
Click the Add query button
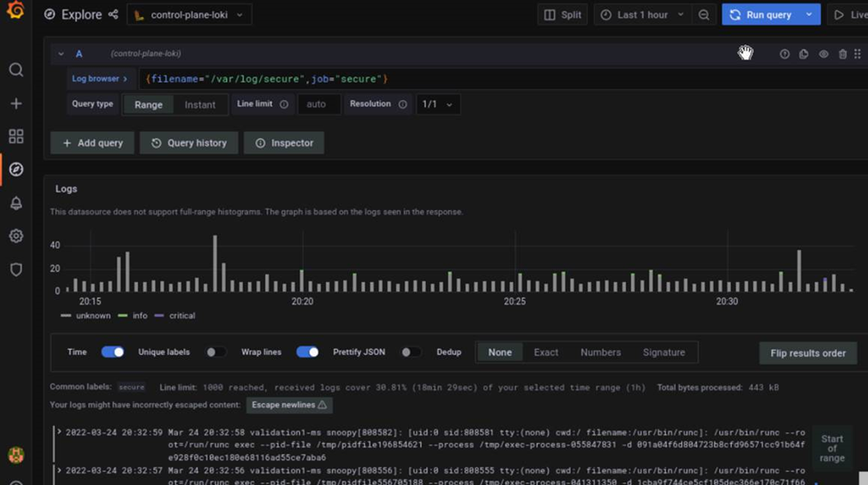point(93,143)
